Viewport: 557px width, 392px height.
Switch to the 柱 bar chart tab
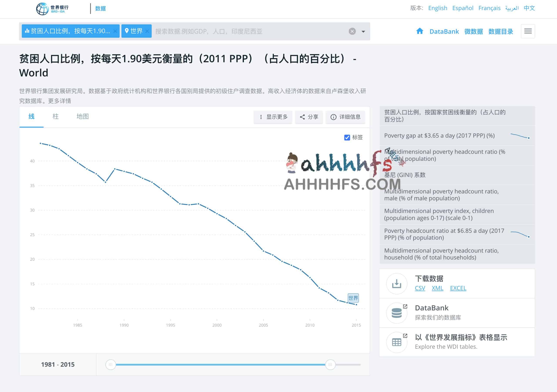(x=55, y=117)
